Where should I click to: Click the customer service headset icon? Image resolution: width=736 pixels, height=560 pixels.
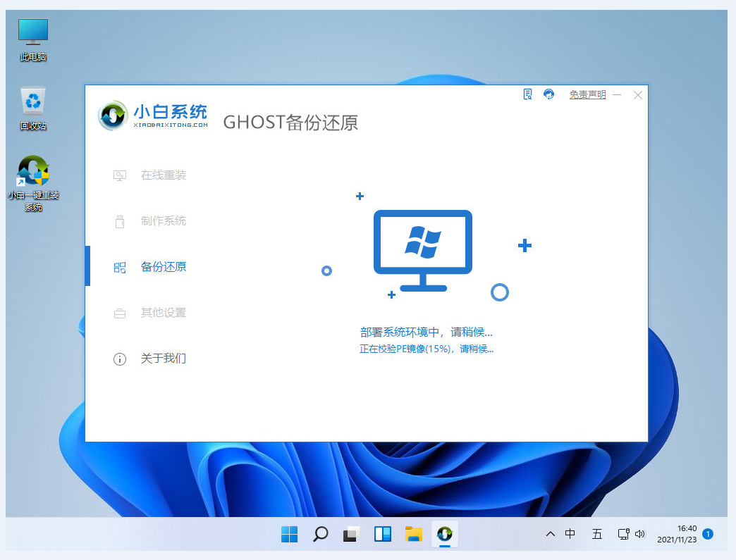tap(549, 94)
